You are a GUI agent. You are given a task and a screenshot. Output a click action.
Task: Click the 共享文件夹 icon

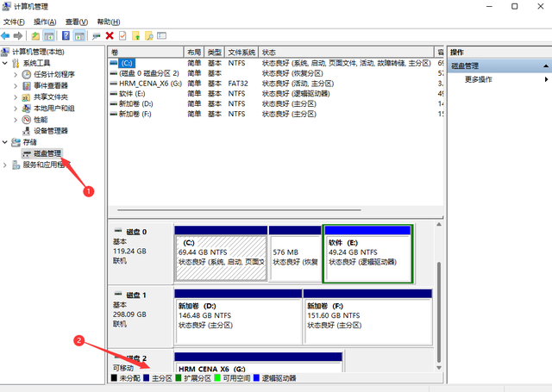point(26,97)
